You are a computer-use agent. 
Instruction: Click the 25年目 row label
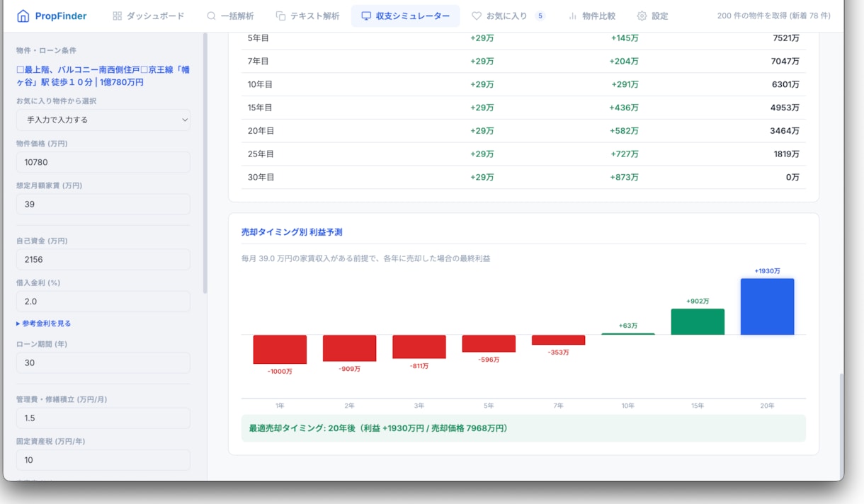[261, 154]
